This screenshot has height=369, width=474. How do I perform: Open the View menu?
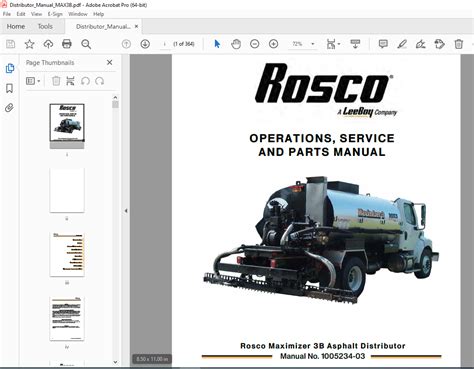[x=36, y=14]
